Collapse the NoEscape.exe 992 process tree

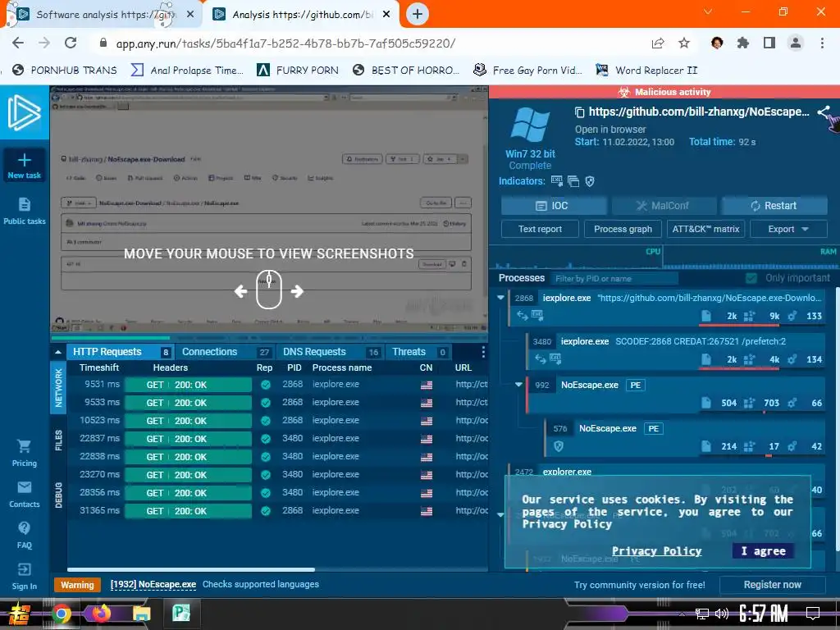coord(518,385)
